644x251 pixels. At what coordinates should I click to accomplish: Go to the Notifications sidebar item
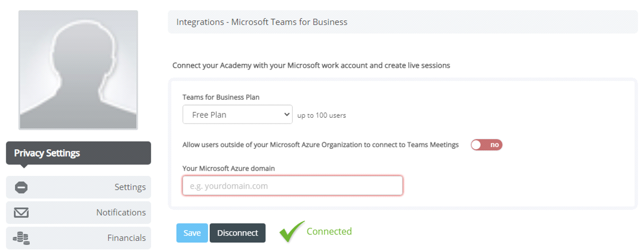pos(78,213)
